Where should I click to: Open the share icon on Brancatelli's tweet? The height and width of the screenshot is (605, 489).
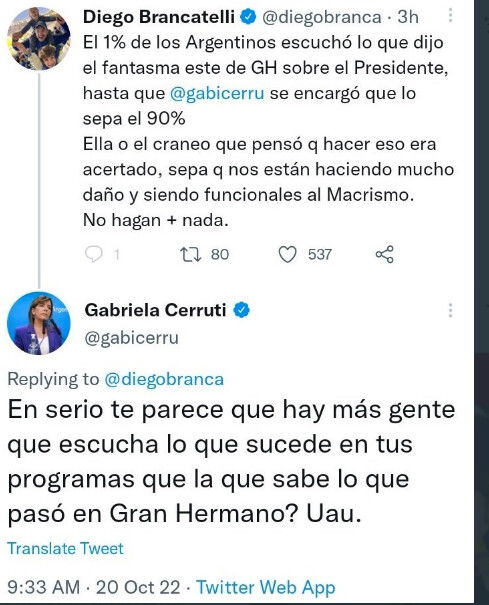pos(385,255)
